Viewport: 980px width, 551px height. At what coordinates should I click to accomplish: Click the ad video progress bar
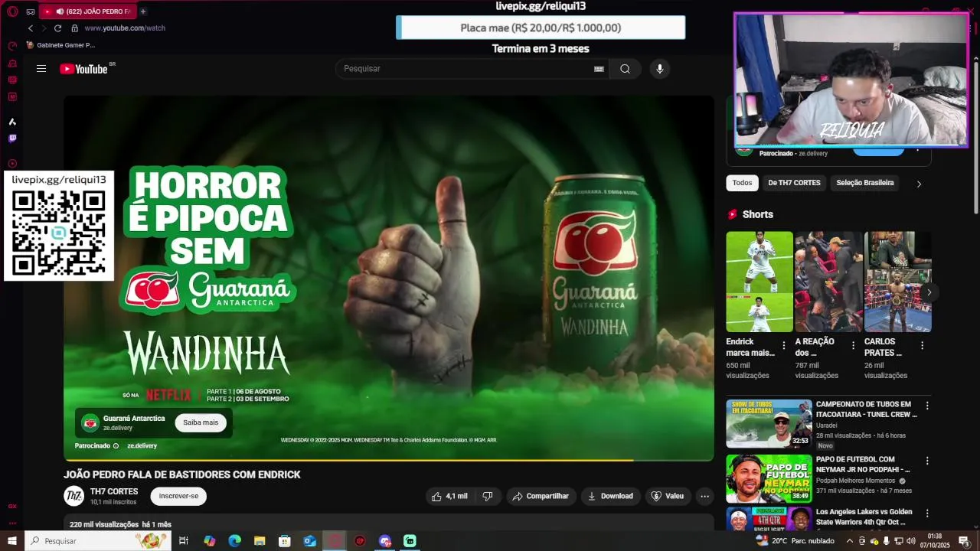tap(389, 460)
